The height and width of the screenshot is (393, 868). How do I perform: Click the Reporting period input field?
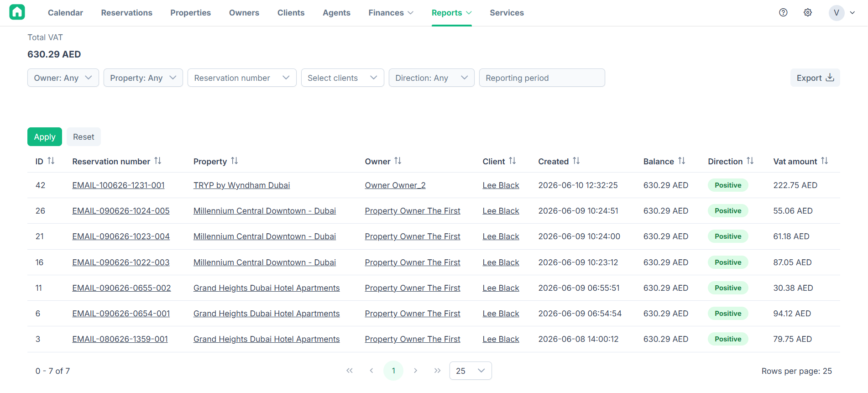point(542,78)
